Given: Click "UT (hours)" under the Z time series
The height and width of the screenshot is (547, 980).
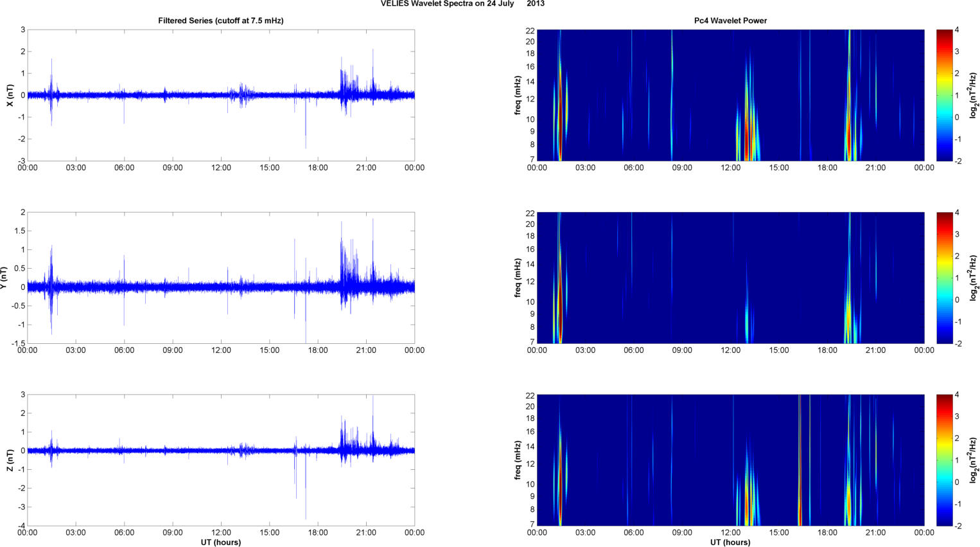Looking at the screenshot, I should 221,543.
